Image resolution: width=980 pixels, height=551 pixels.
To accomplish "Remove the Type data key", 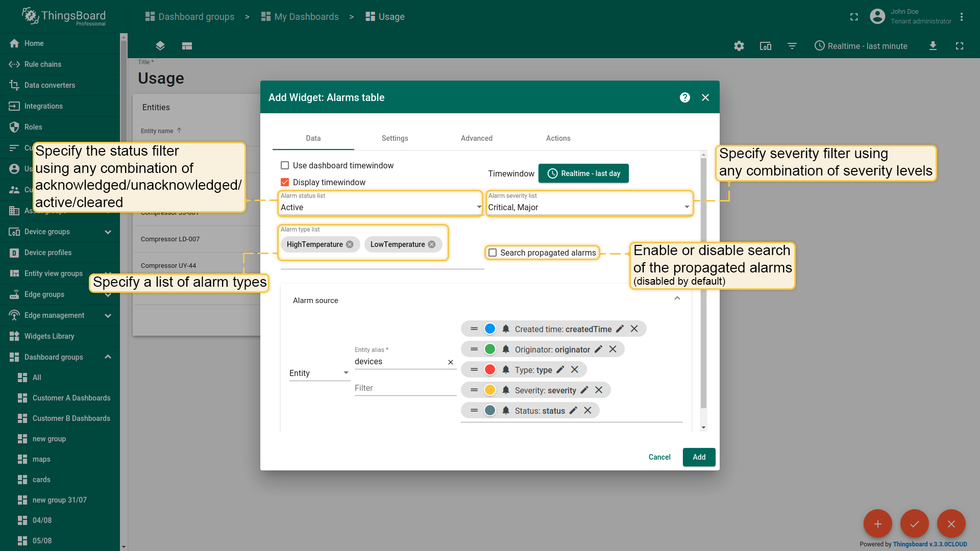I will [x=575, y=370].
